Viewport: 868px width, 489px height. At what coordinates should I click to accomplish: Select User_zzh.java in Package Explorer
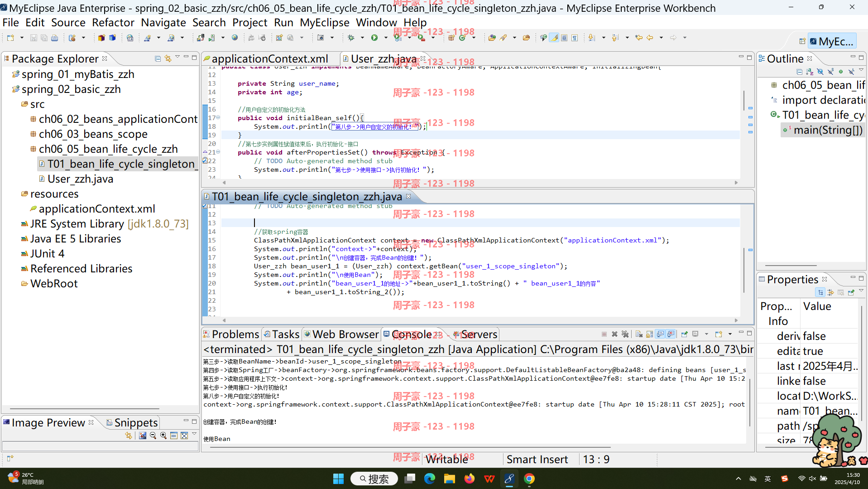point(80,179)
